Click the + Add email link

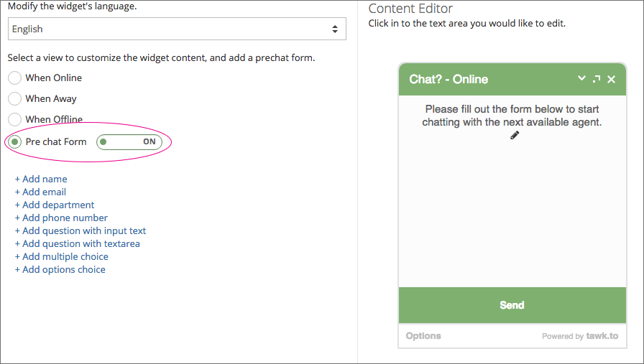40,192
